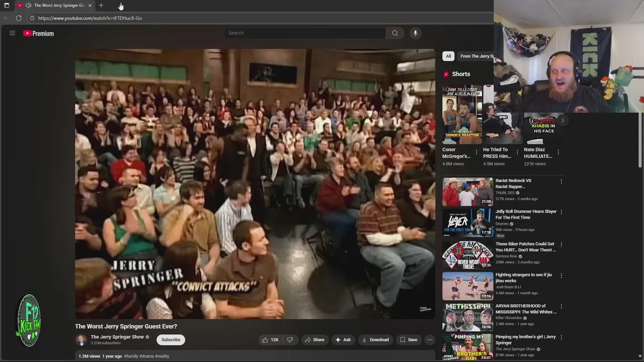
Task: Select the From The Jerry Springer chip
Action: point(476,56)
